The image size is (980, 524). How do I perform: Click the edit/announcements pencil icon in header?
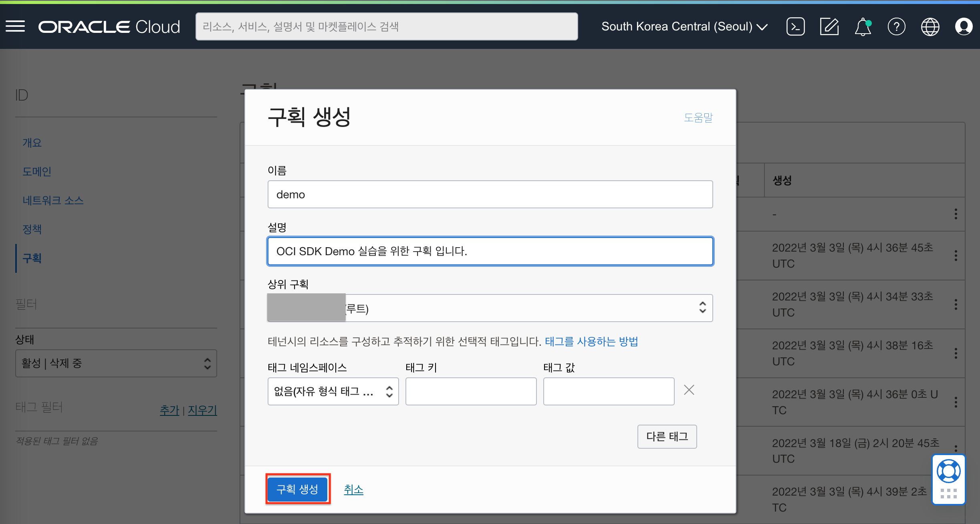[829, 26]
